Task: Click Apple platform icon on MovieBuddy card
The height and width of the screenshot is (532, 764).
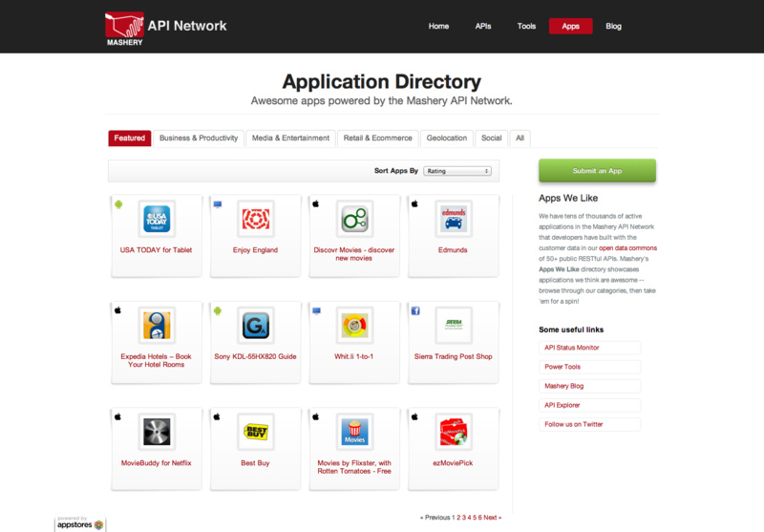Action: (x=117, y=416)
